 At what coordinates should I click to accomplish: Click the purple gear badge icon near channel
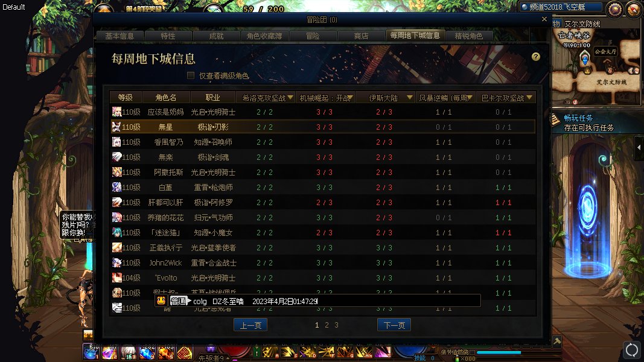pyautogui.click(x=615, y=8)
